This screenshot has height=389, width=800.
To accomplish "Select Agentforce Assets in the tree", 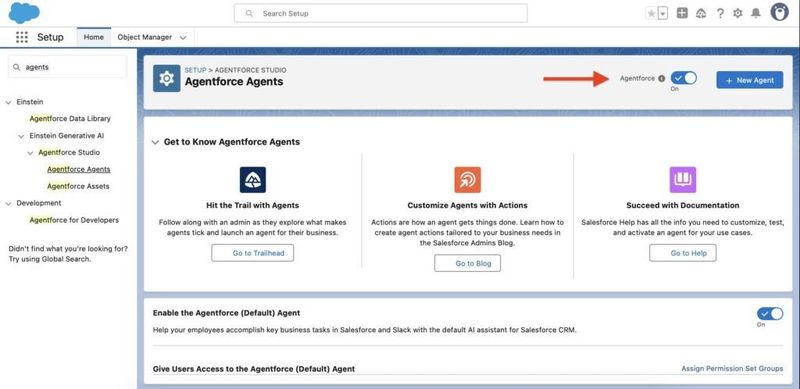I will tap(78, 186).
